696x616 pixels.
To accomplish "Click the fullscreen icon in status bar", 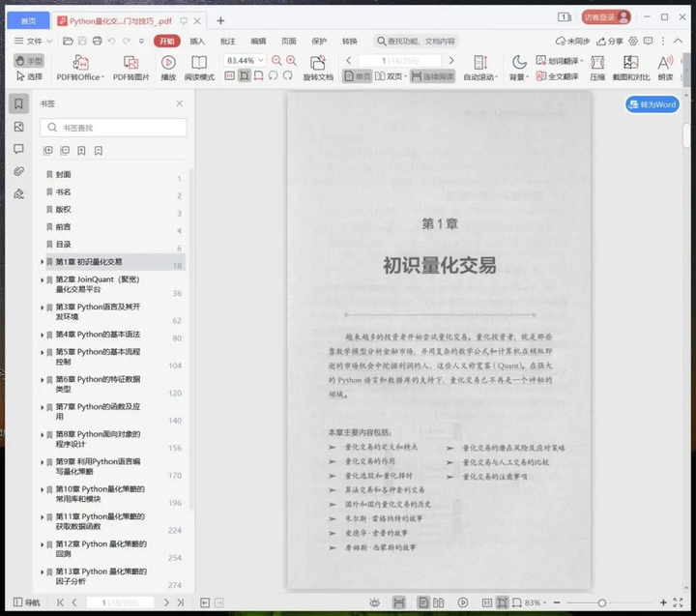I will [x=678, y=602].
